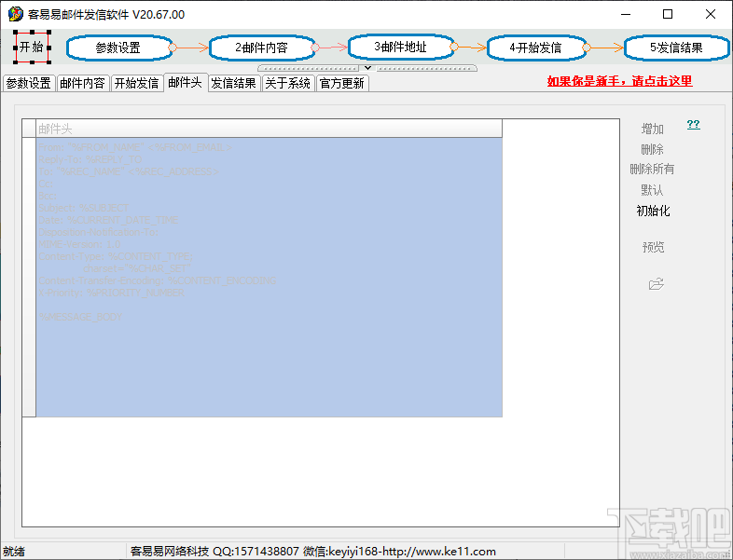Go to workflow step 2邮件内容
The height and width of the screenshot is (560, 733).
(x=261, y=48)
